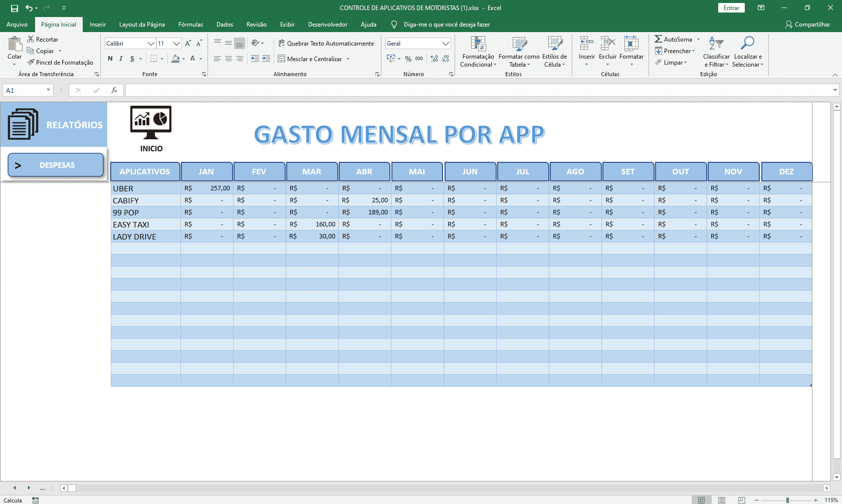Viewport: 842px width, 504px height.
Task: Undo the last action
Action: [29, 8]
